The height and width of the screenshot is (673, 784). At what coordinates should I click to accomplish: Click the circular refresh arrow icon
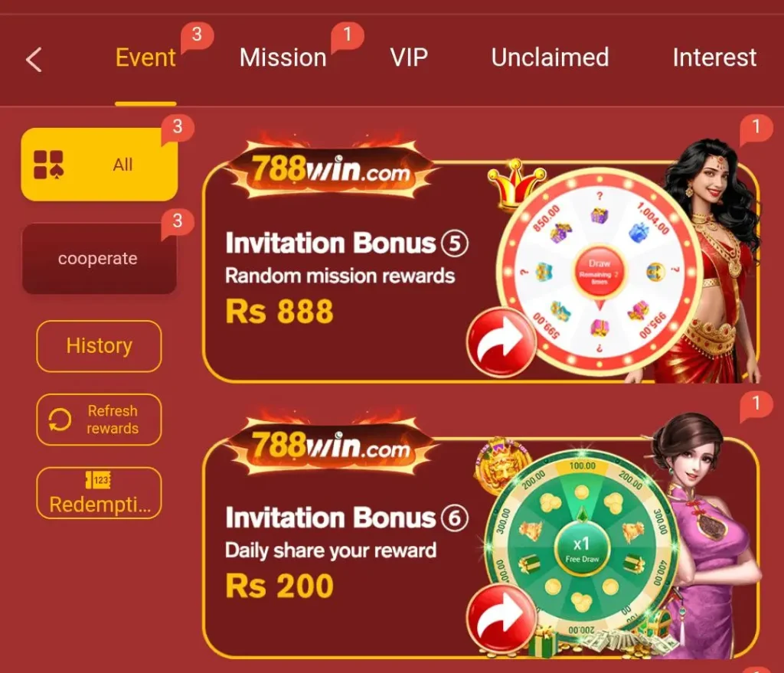click(x=60, y=420)
